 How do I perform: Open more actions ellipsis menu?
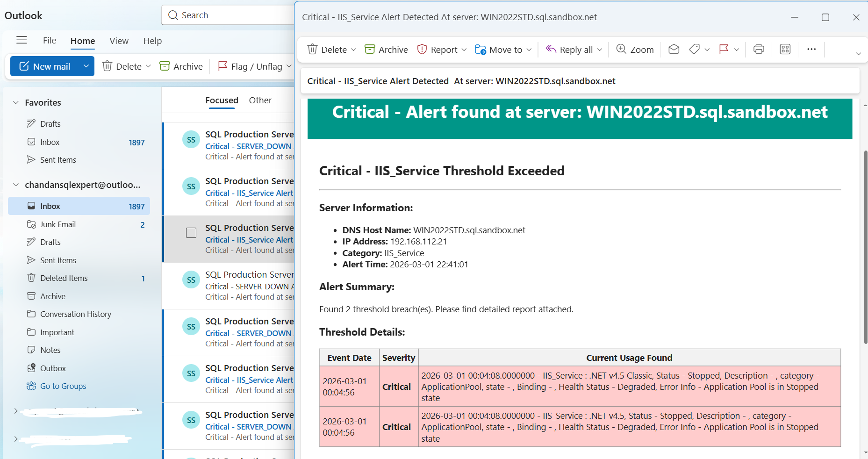click(811, 49)
